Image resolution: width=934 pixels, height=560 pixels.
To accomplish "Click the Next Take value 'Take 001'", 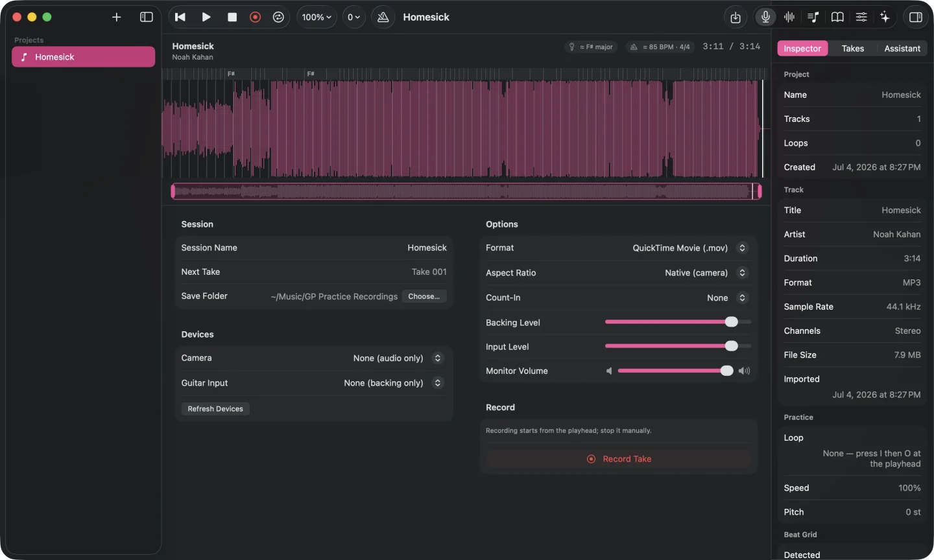I will pos(429,272).
